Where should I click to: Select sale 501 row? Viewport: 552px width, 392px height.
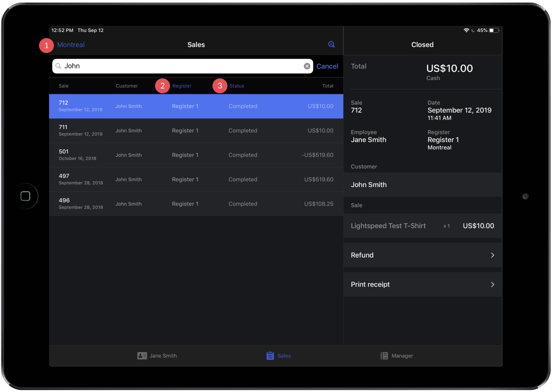[x=196, y=155]
